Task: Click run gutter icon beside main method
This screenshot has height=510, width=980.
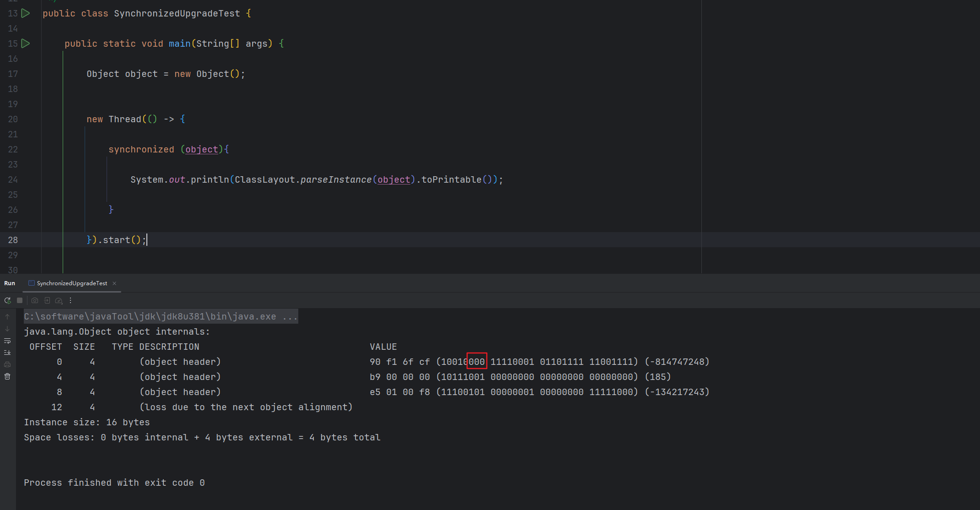Action: 26,43
